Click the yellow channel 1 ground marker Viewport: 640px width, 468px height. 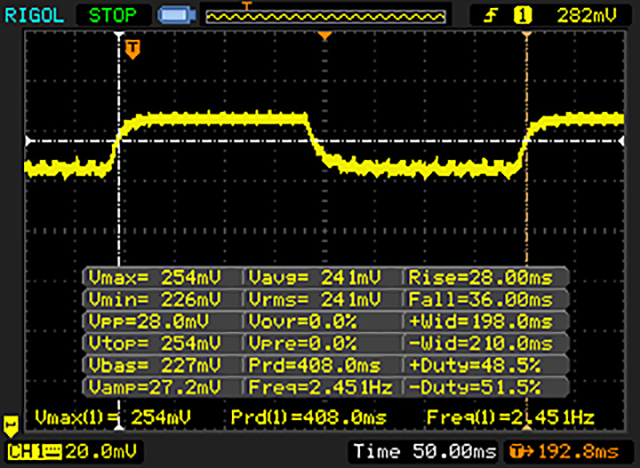pos(11,426)
